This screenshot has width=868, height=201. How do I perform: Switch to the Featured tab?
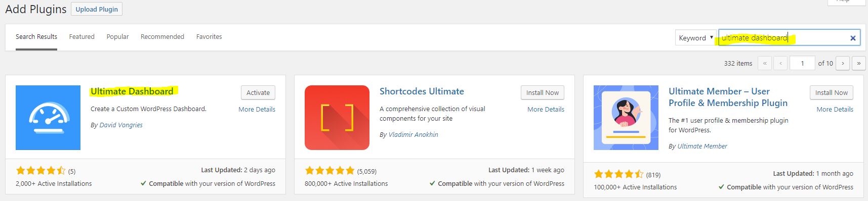pos(82,36)
